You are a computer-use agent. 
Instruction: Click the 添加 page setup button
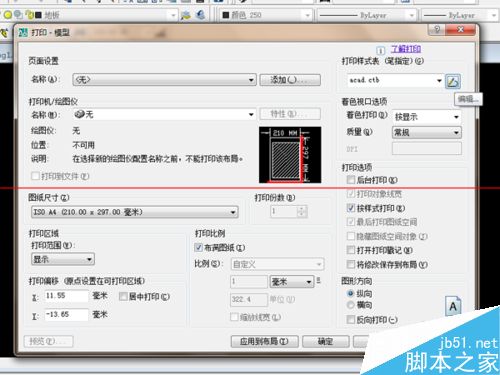tap(290, 80)
